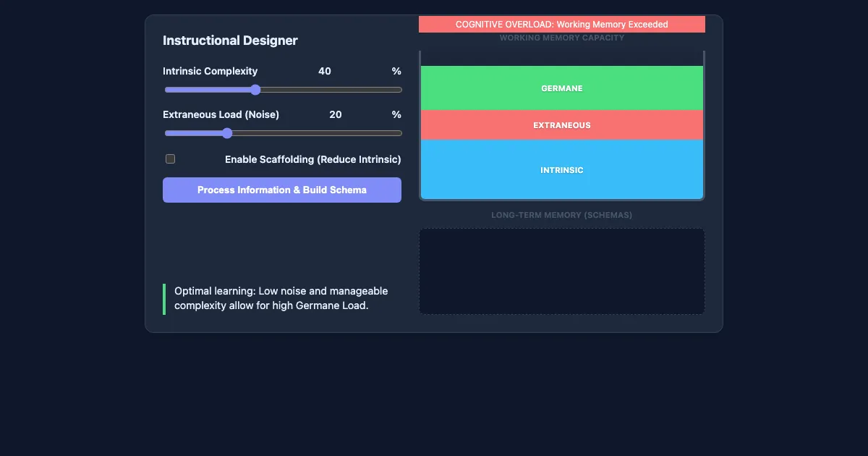
Task: Select the Extraneous red load bar
Action: tap(562, 125)
